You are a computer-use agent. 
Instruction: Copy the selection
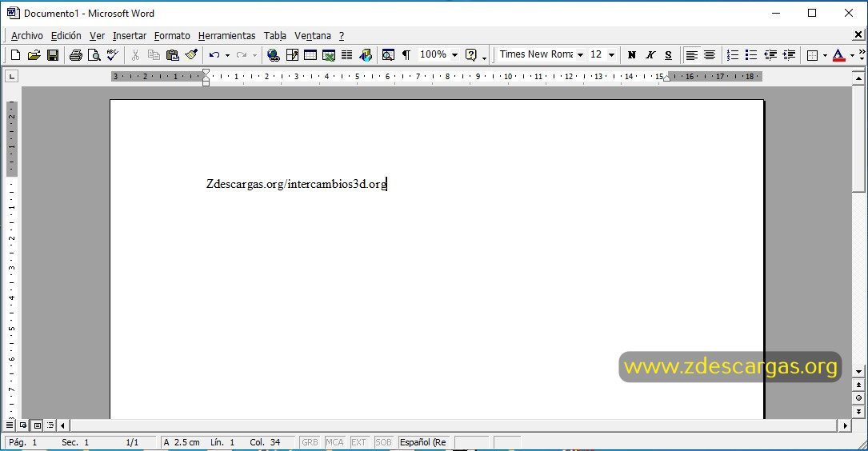point(154,55)
